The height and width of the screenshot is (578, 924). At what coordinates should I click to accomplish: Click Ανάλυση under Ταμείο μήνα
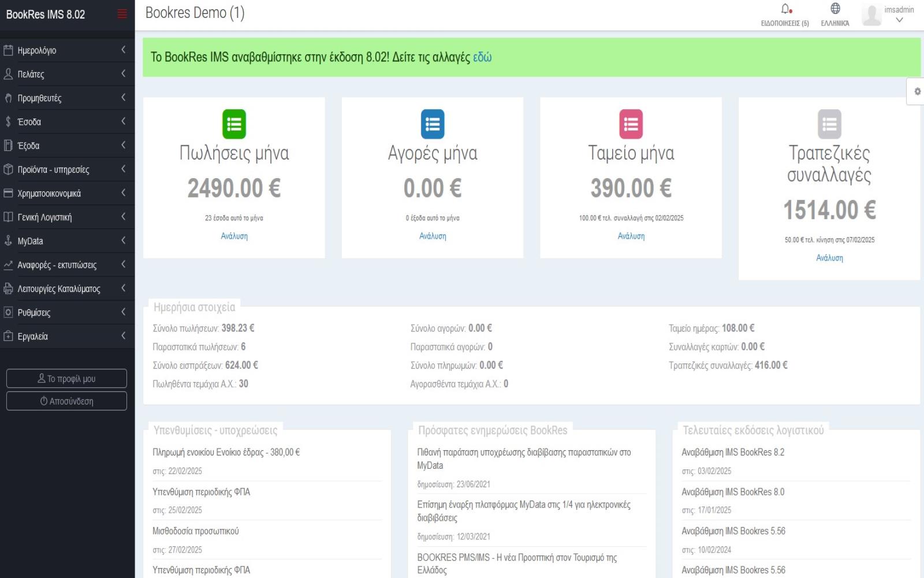(631, 236)
